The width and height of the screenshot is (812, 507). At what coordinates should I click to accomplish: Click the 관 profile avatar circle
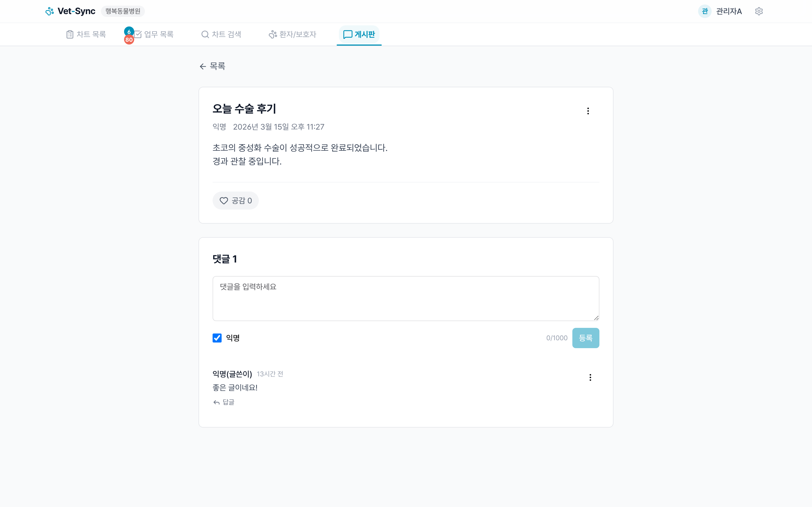705,11
